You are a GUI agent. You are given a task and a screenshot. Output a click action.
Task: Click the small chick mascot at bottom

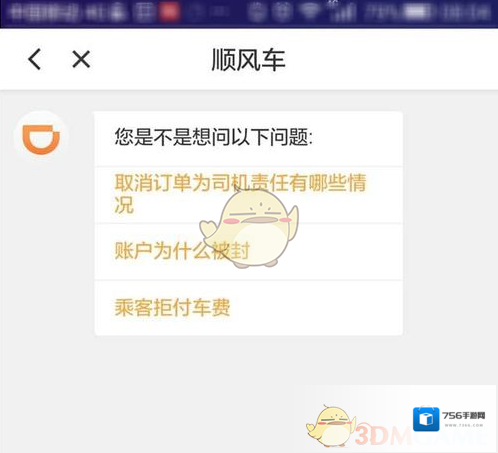330,426
